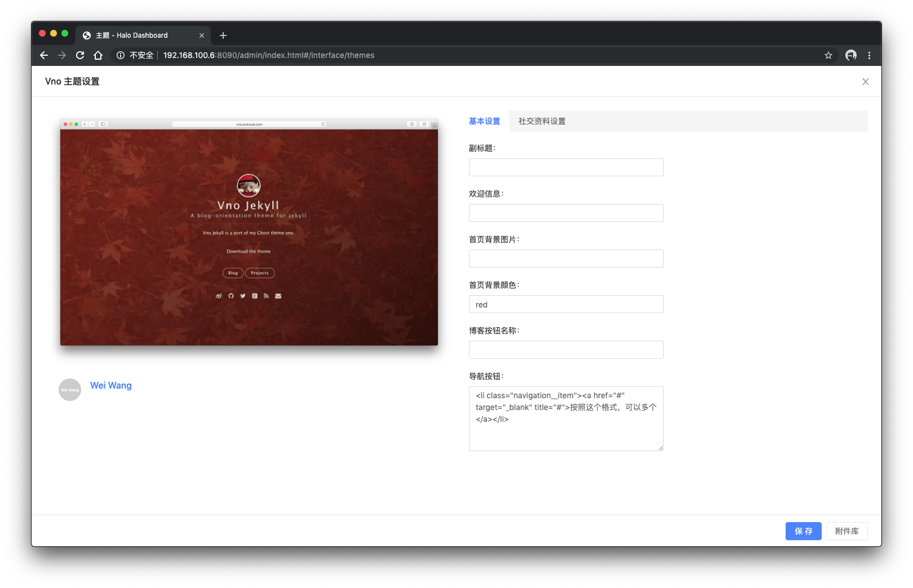The height and width of the screenshot is (588, 913).
Task: Go forward using browser forward arrow
Action: (62, 55)
